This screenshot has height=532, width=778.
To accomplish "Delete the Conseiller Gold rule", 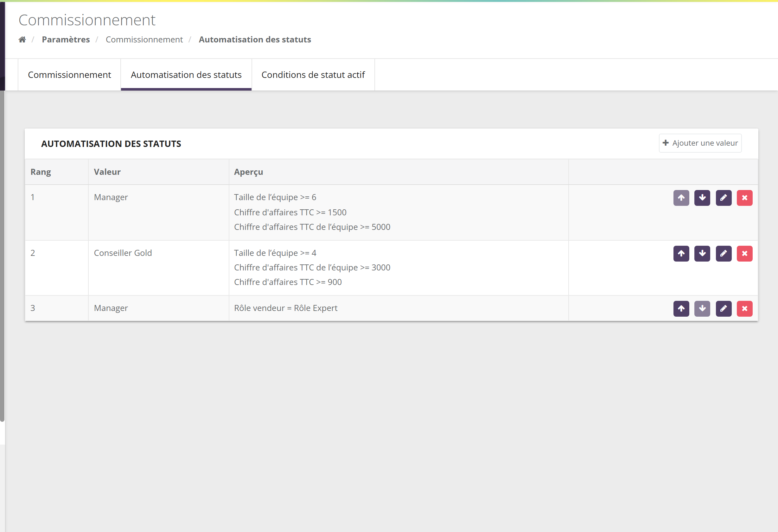I will point(744,254).
